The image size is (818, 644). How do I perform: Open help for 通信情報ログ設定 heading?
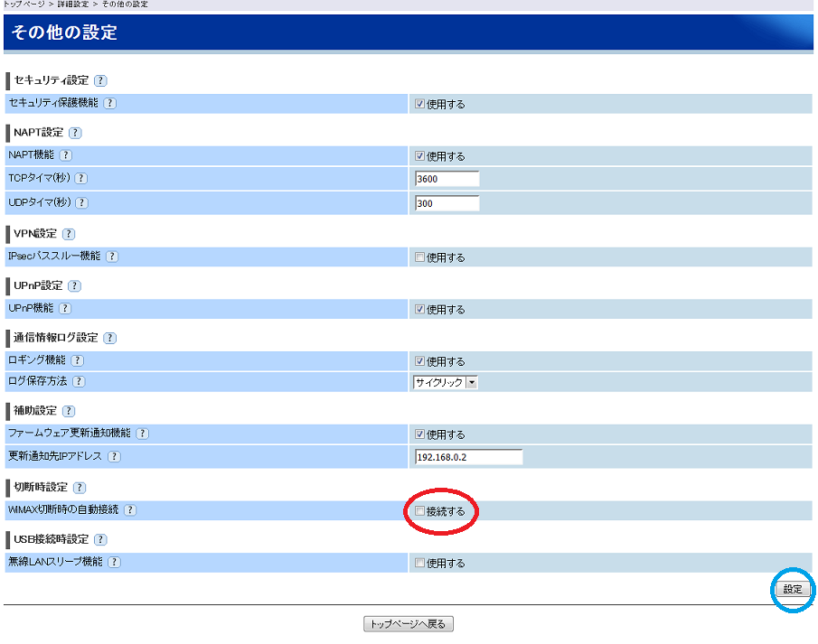click(x=109, y=338)
